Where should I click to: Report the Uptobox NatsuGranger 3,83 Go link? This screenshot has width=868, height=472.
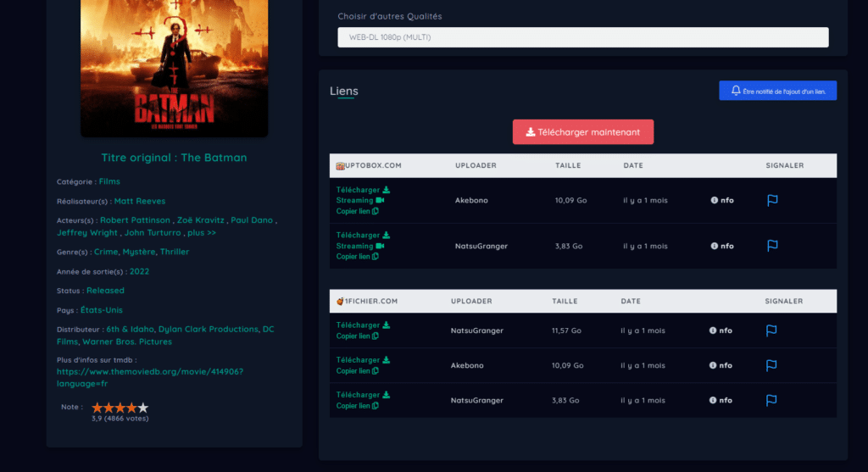click(772, 246)
